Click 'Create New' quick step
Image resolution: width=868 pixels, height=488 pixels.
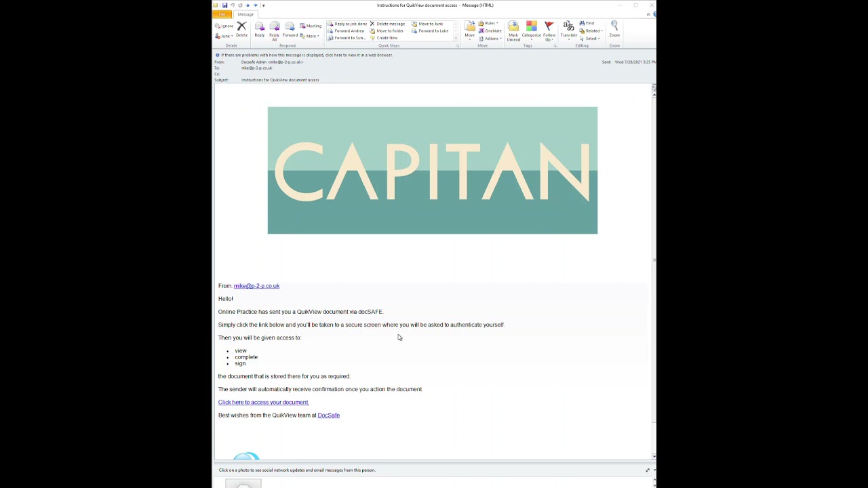[384, 38]
